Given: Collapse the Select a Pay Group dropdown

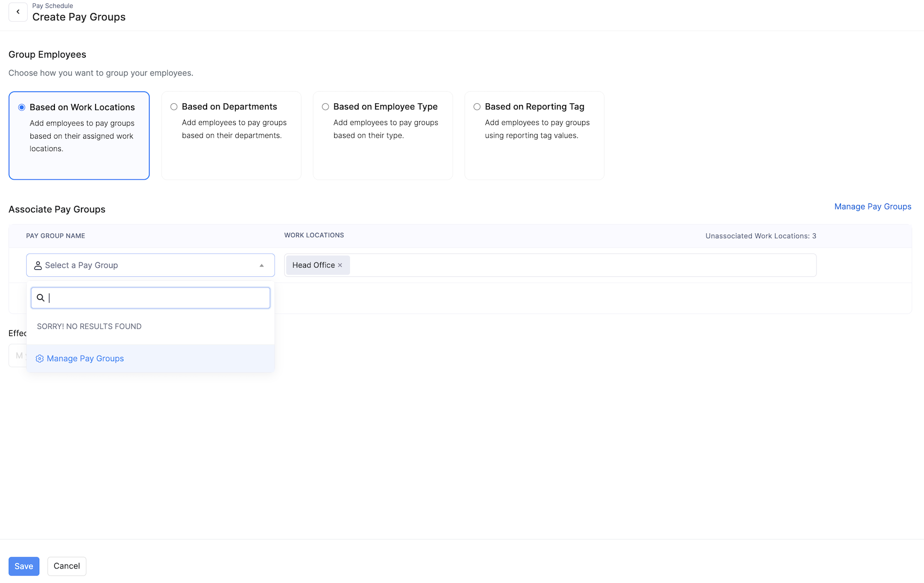Looking at the screenshot, I should coord(261,265).
